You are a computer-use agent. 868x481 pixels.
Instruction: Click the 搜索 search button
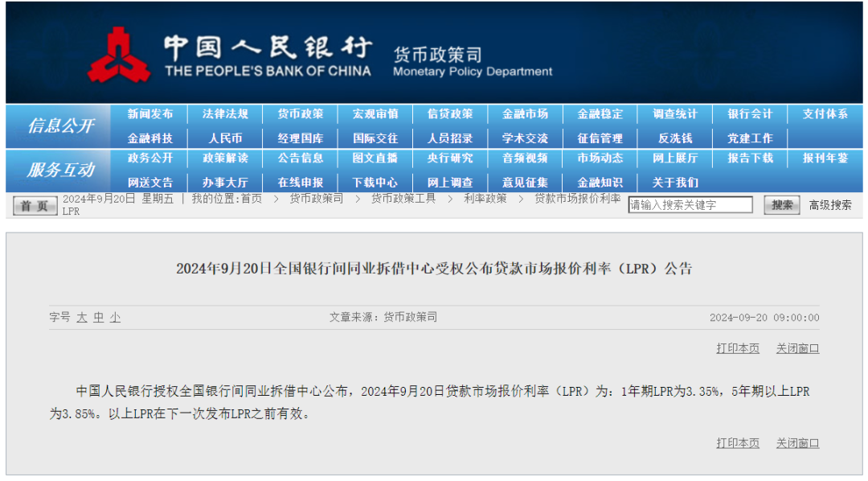point(782,205)
